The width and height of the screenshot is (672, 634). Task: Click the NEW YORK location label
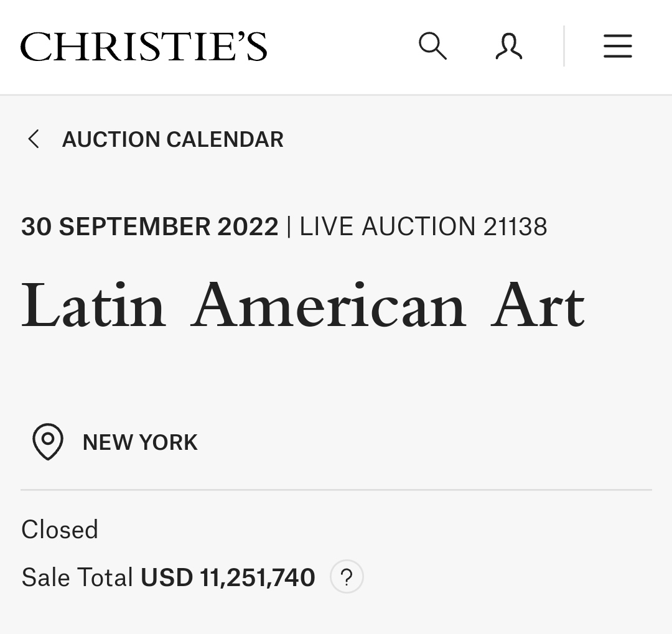140,442
